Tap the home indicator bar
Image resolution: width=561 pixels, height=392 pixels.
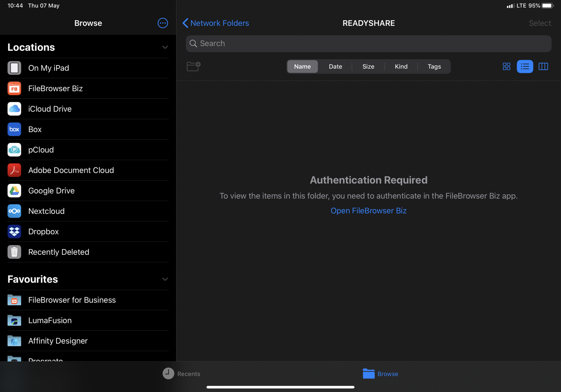click(280, 387)
